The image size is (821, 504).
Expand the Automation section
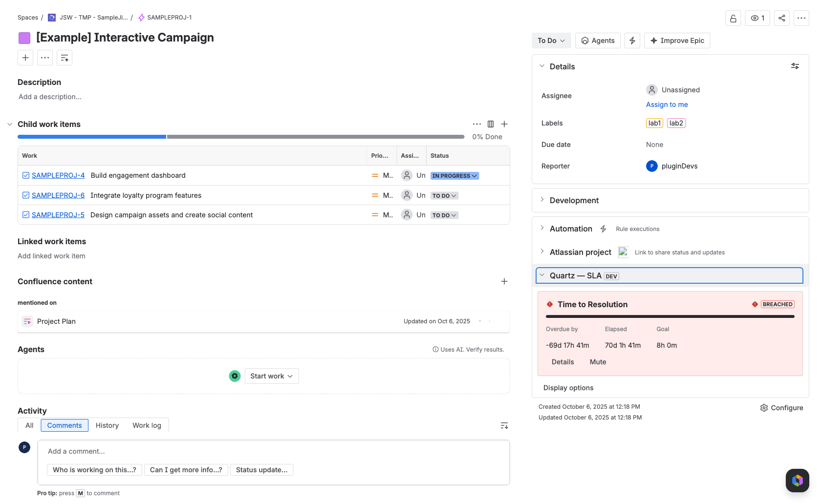(x=542, y=228)
